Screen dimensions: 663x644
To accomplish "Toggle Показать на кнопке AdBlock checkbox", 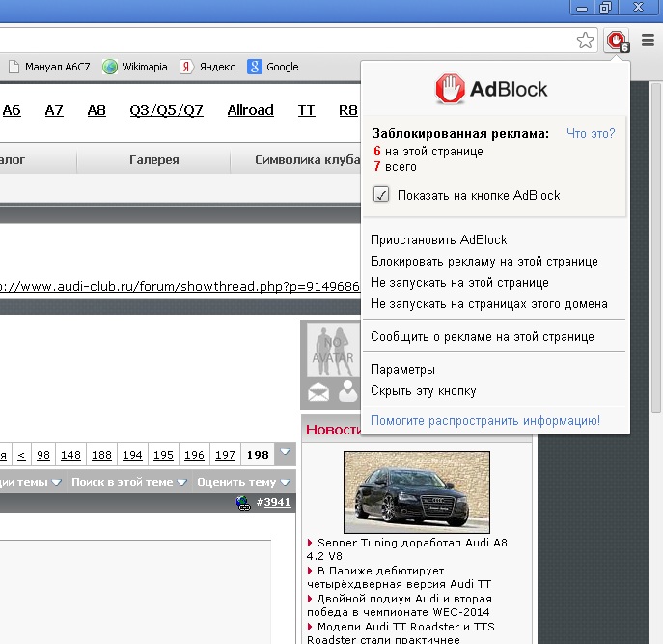I will [x=381, y=195].
